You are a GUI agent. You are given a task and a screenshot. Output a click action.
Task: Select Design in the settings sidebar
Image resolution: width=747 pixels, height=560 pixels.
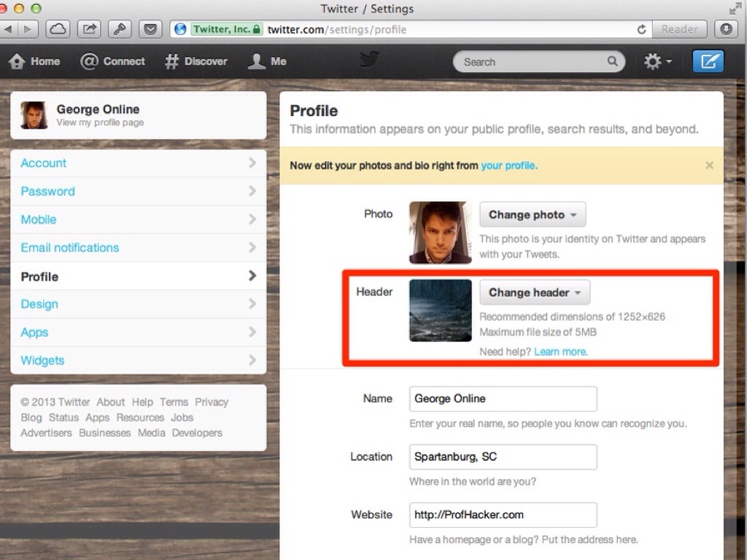tap(39, 304)
